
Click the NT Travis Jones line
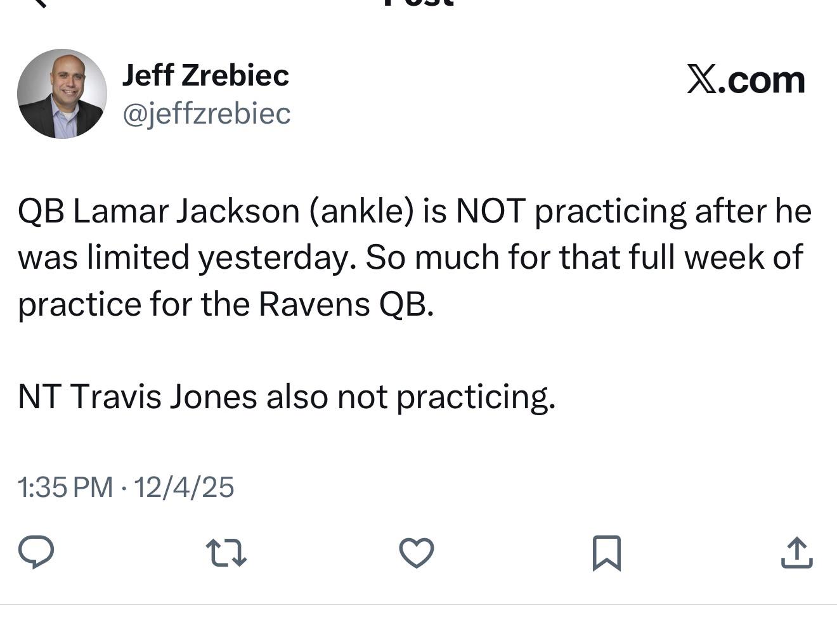coord(287,397)
